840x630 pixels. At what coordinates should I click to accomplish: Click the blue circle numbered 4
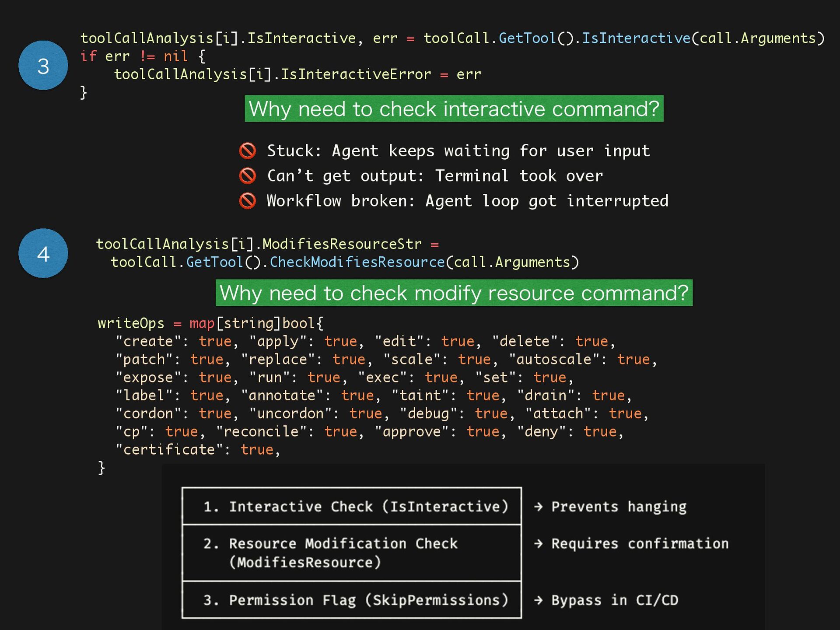[x=43, y=253]
